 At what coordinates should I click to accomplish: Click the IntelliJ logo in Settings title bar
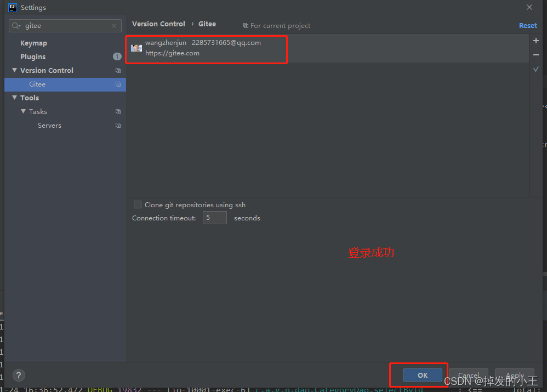click(13, 7)
